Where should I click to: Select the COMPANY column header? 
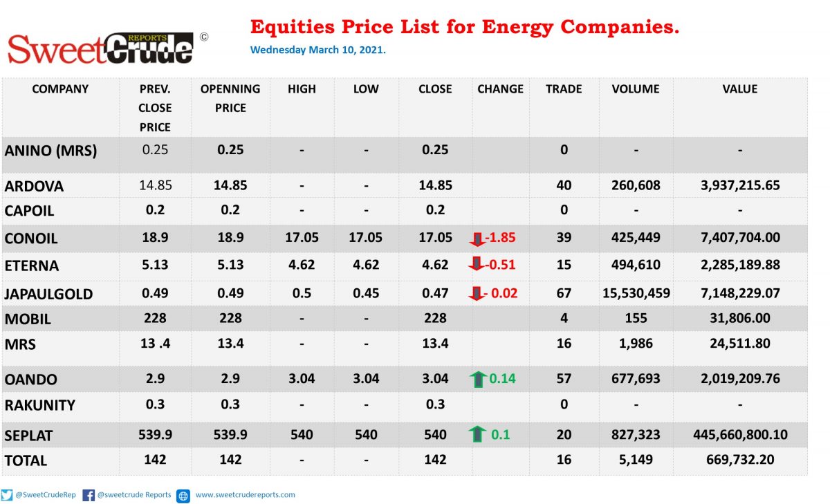[60, 89]
